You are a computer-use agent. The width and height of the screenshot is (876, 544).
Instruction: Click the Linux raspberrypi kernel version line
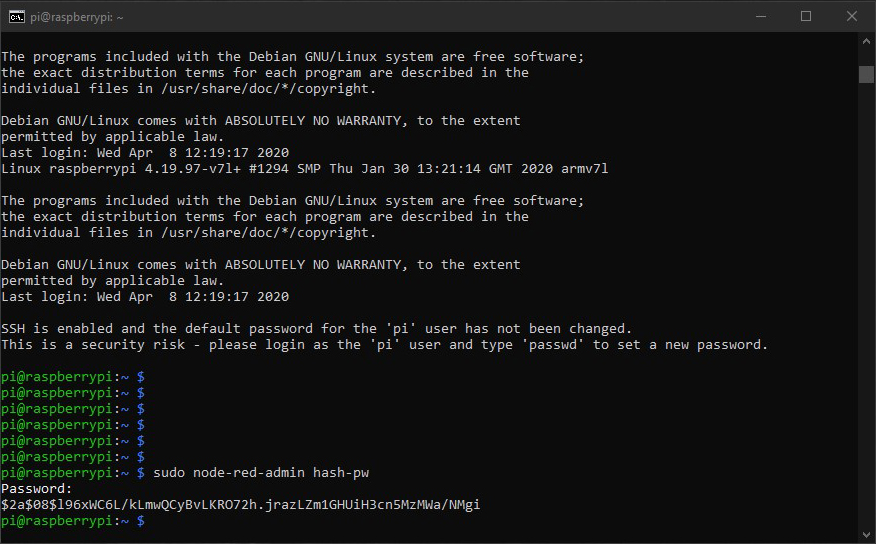pos(304,169)
